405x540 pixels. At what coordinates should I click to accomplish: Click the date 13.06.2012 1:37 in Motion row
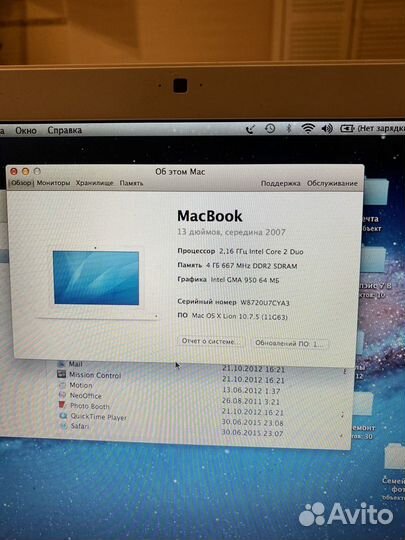coord(251,391)
